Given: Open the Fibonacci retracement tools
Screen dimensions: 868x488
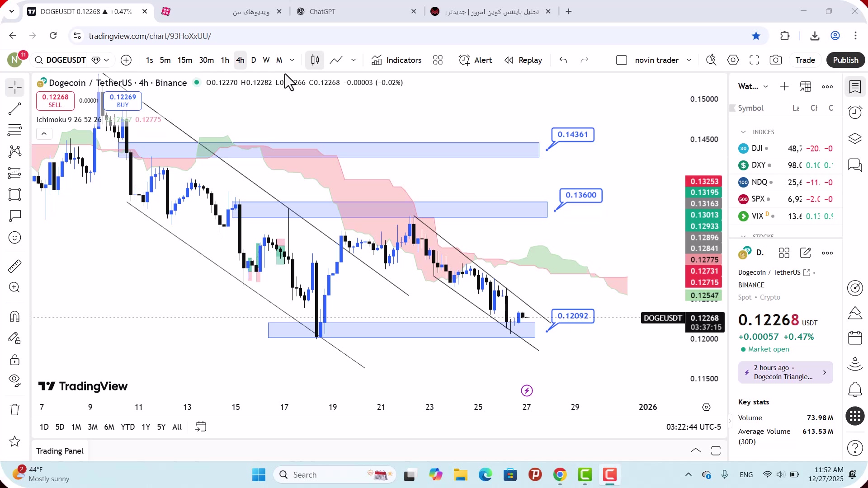Looking at the screenshot, I should pyautogui.click(x=14, y=130).
